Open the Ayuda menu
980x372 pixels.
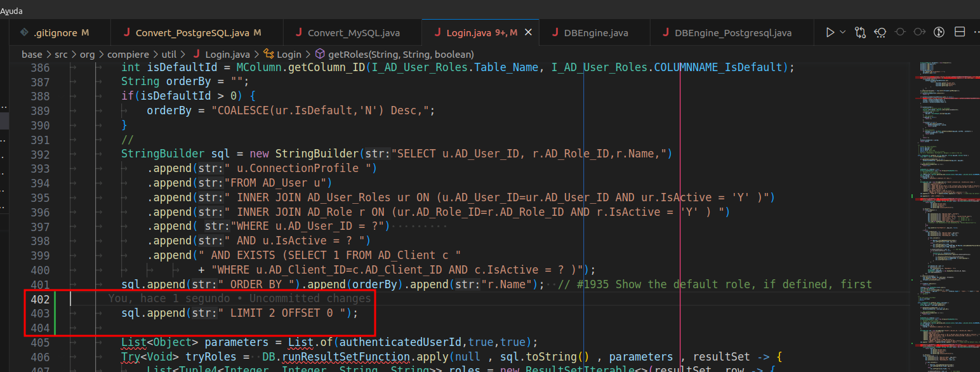tap(12, 10)
